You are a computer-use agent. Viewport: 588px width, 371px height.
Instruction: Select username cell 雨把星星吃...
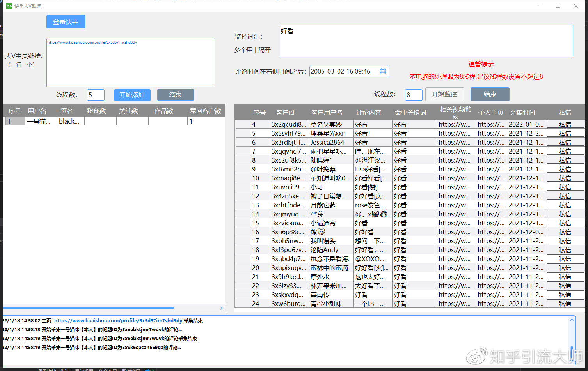click(x=331, y=151)
